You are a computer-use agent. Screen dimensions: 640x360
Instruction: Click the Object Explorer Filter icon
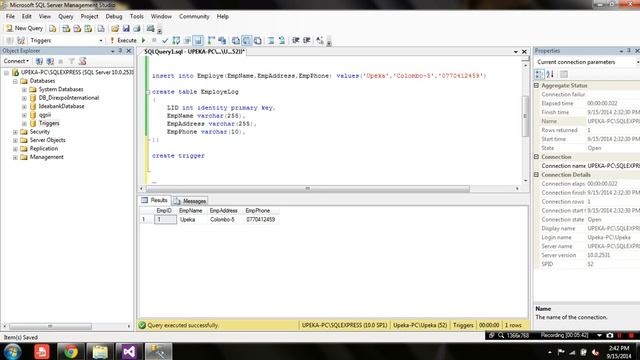click(x=71, y=61)
